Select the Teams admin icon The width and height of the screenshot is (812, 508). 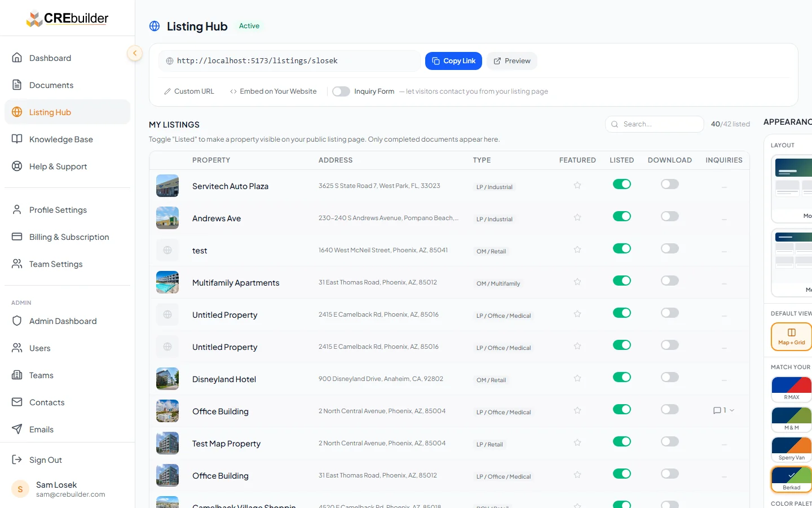[17, 375]
